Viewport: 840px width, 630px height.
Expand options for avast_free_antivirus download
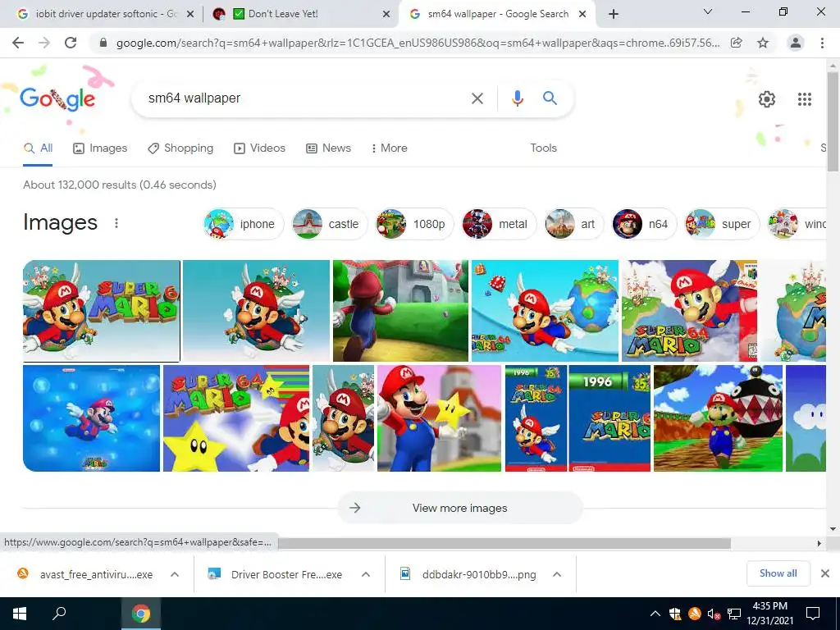click(x=175, y=574)
